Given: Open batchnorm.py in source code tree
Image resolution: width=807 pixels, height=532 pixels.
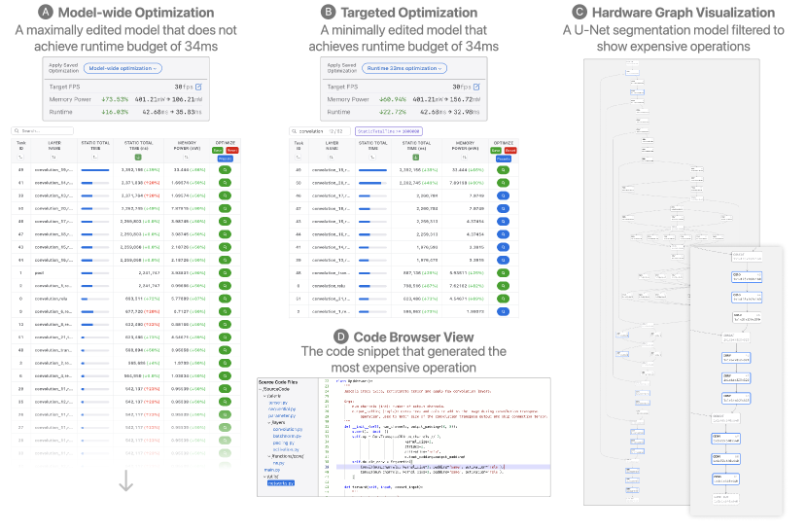Looking at the screenshot, I should point(287,436).
